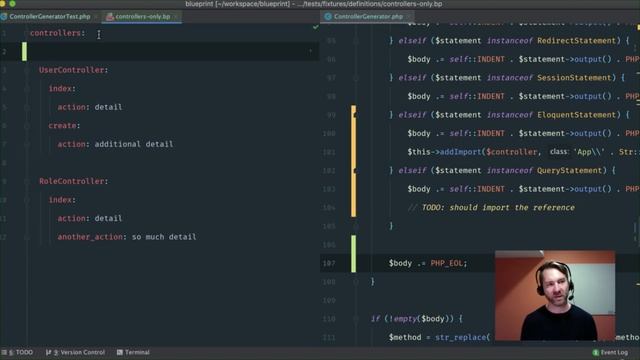Click the 'TODO: should import the reference' comment
Screen dimensions: 640x360
pyautogui.click(x=491, y=208)
